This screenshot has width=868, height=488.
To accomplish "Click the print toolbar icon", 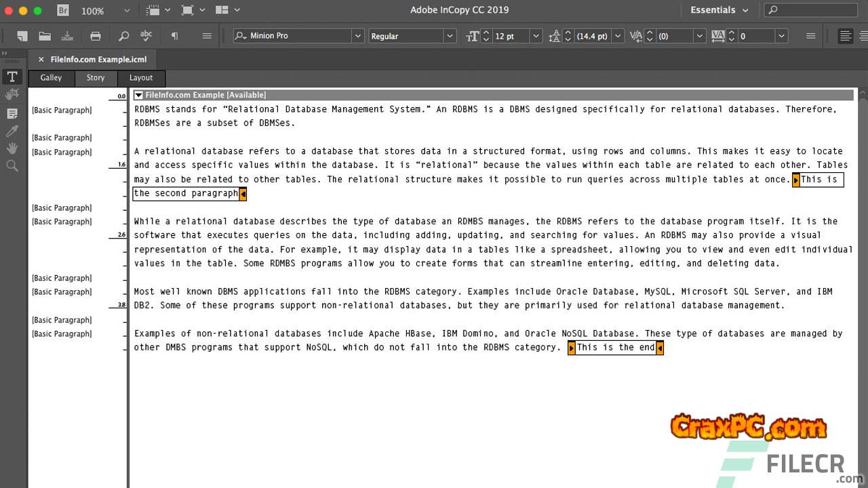I will (96, 36).
